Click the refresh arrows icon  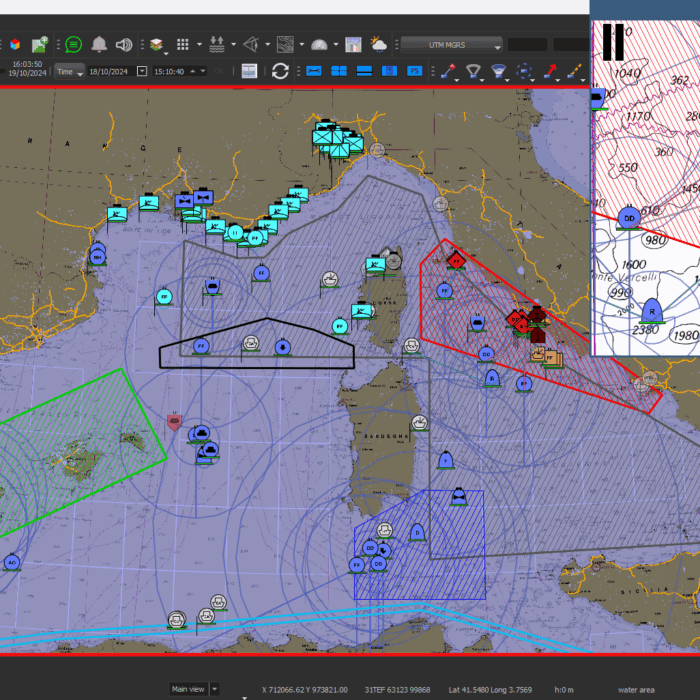280,71
